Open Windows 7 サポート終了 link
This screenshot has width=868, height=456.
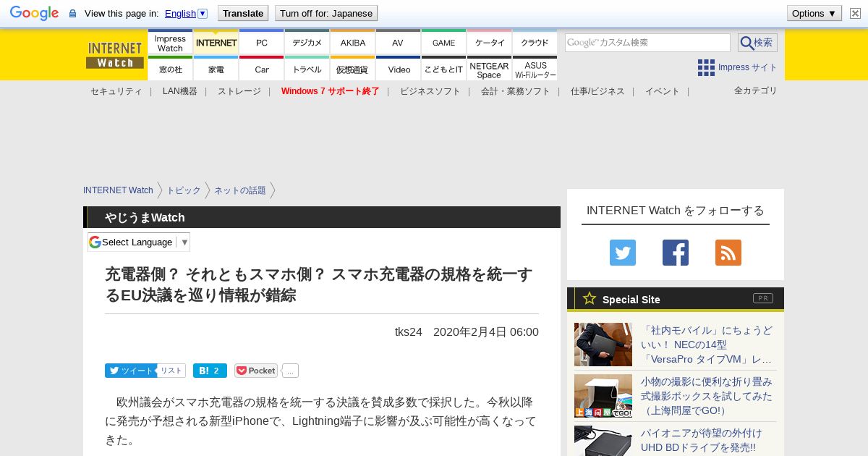(330, 91)
